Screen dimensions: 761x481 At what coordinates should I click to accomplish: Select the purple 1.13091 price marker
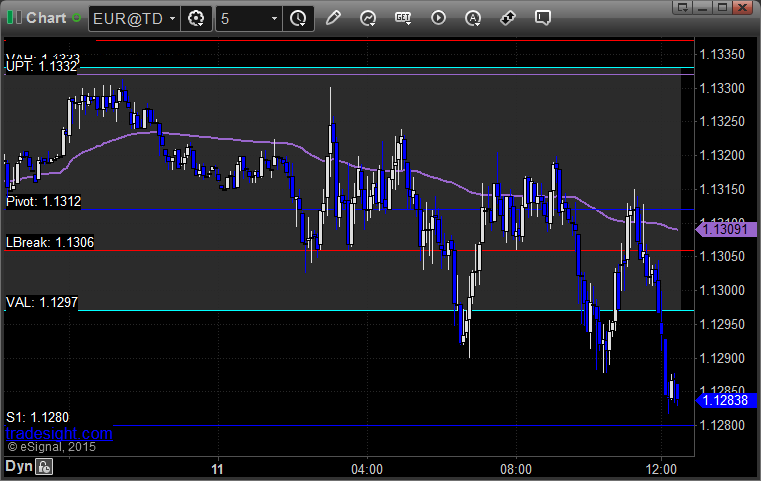[726, 229]
